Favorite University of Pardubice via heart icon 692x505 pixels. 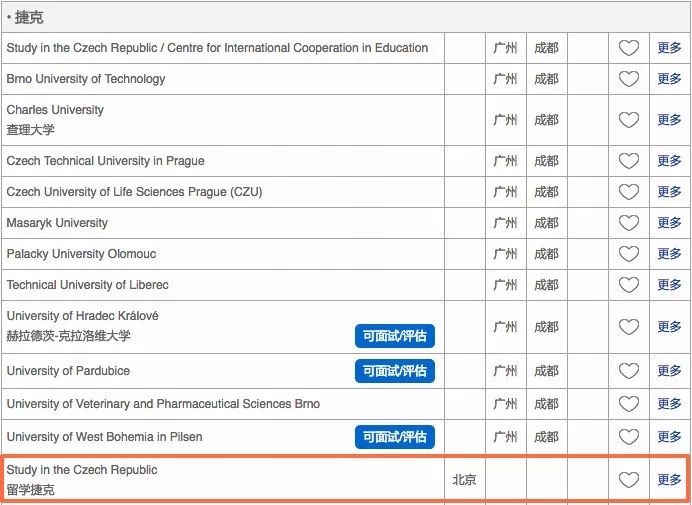point(628,371)
